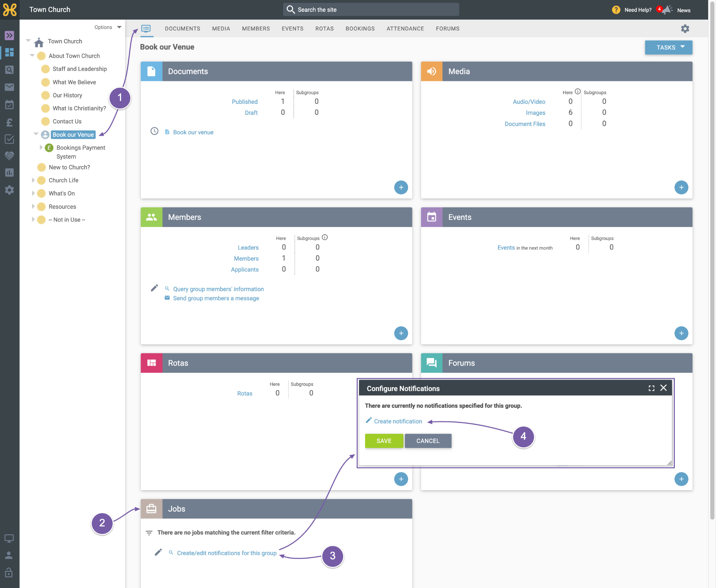
Task: Collapse the About Town Church node
Action: [32, 56]
